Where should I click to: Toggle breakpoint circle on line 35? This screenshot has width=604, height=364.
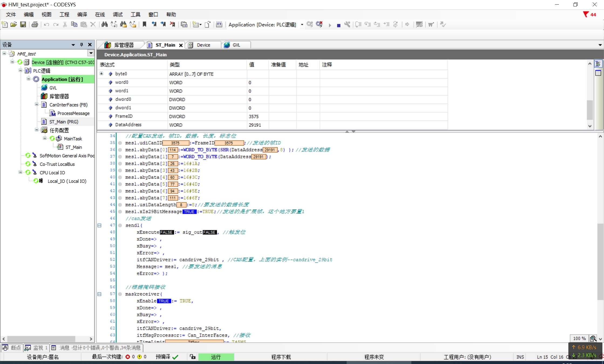click(120, 143)
